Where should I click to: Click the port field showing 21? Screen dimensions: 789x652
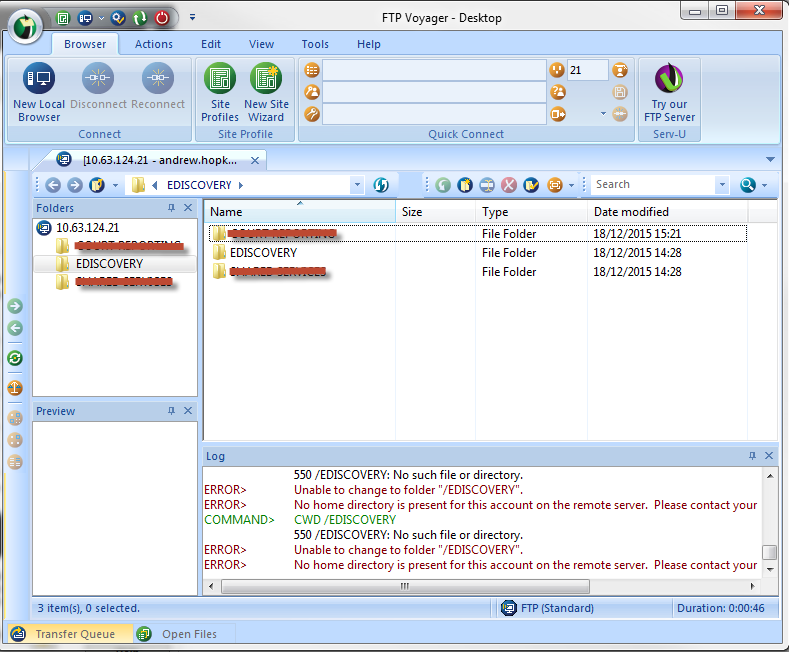tap(587, 70)
